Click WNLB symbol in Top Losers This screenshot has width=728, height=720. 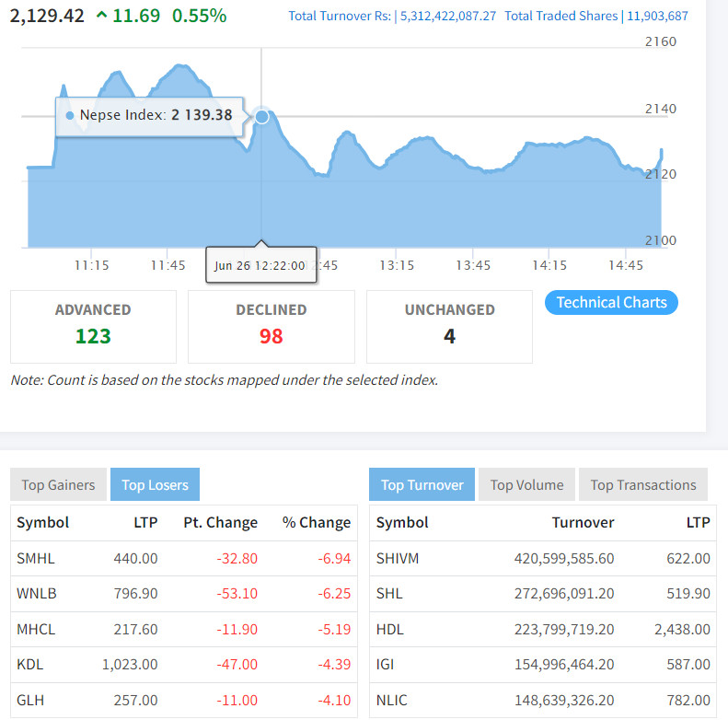(x=37, y=593)
